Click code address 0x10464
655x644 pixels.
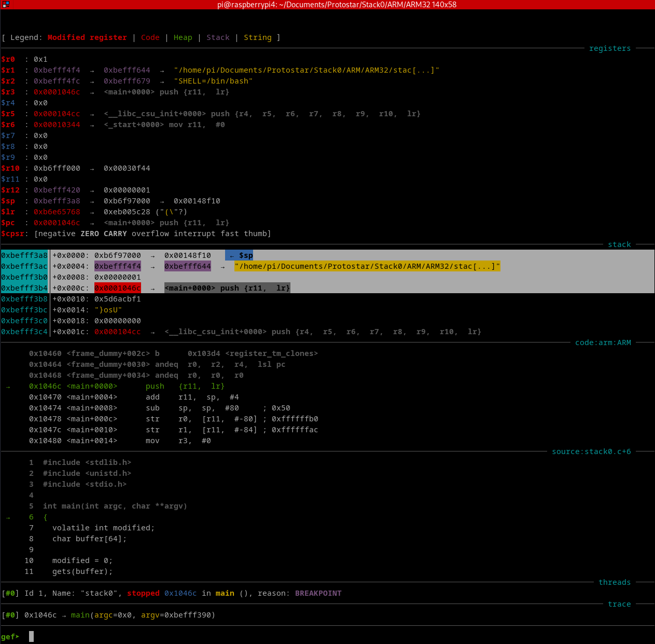(x=46, y=364)
